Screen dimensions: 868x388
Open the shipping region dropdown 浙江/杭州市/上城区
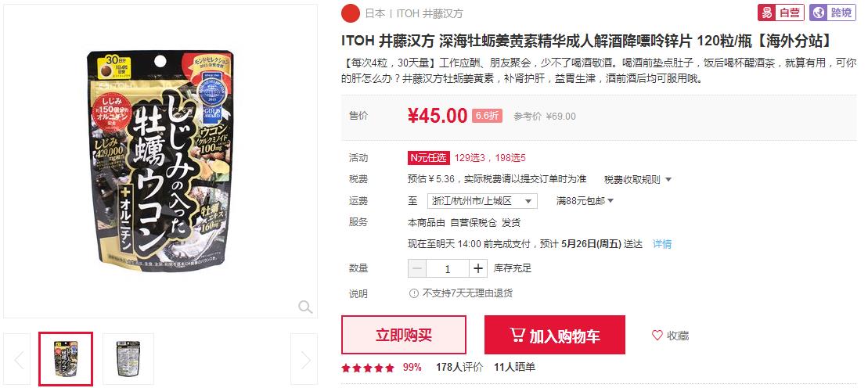482,201
